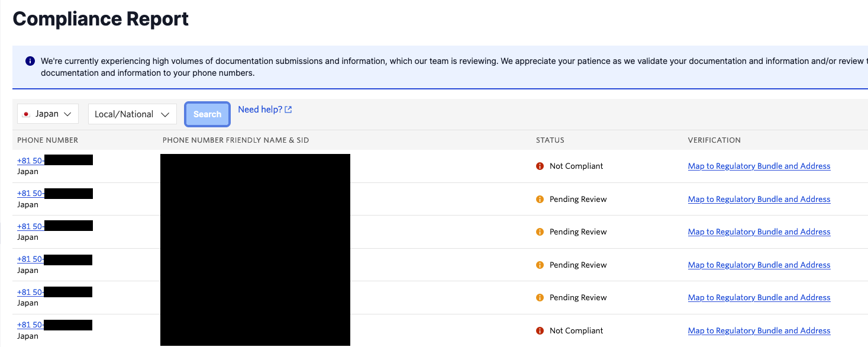Click the Pending Review text in second row
The height and width of the screenshot is (347, 868).
coord(578,200)
